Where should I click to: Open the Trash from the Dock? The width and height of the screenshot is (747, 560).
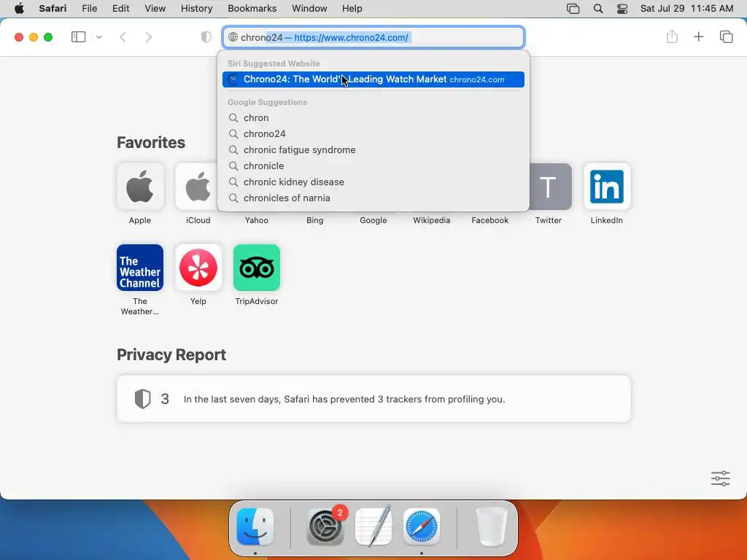tap(492, 526)
